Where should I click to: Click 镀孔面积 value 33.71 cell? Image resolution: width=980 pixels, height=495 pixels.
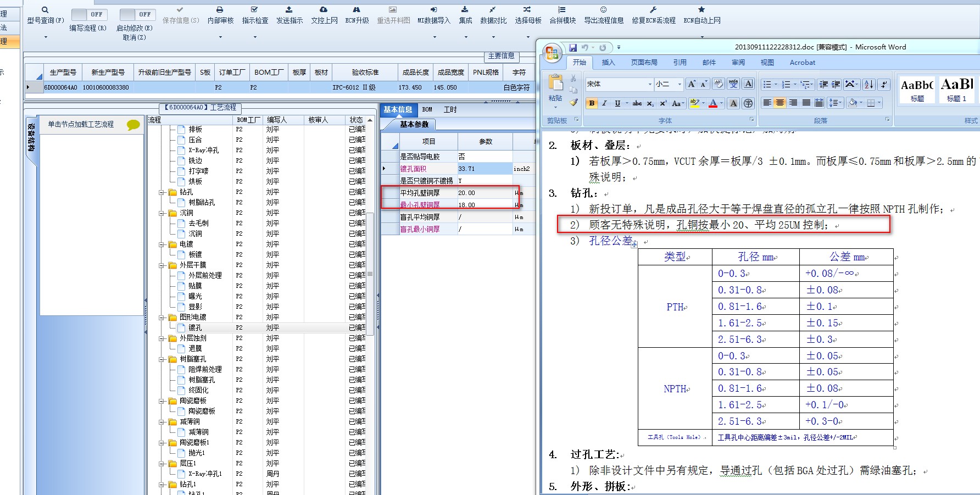(485, 169)
